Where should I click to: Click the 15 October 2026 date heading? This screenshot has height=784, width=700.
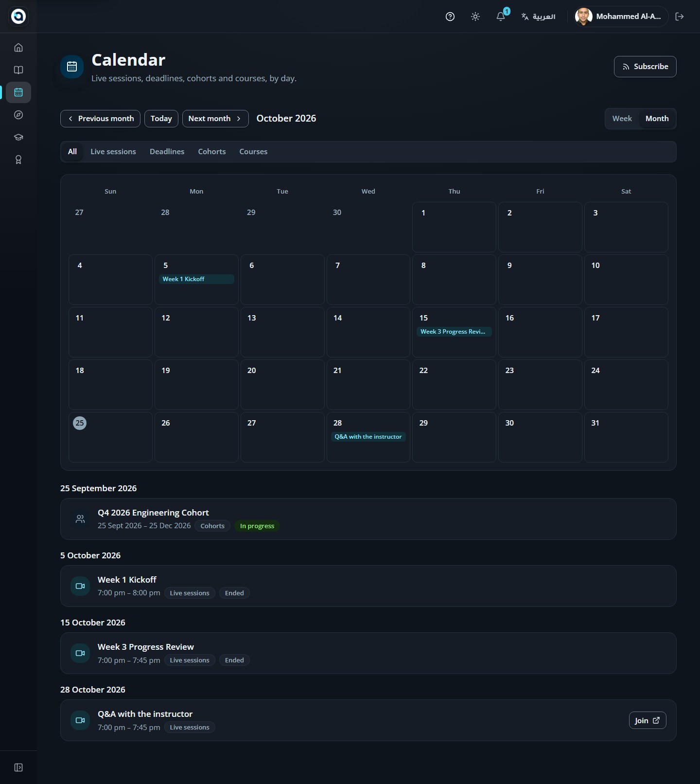pyautogui.click(x=93, y=623)
